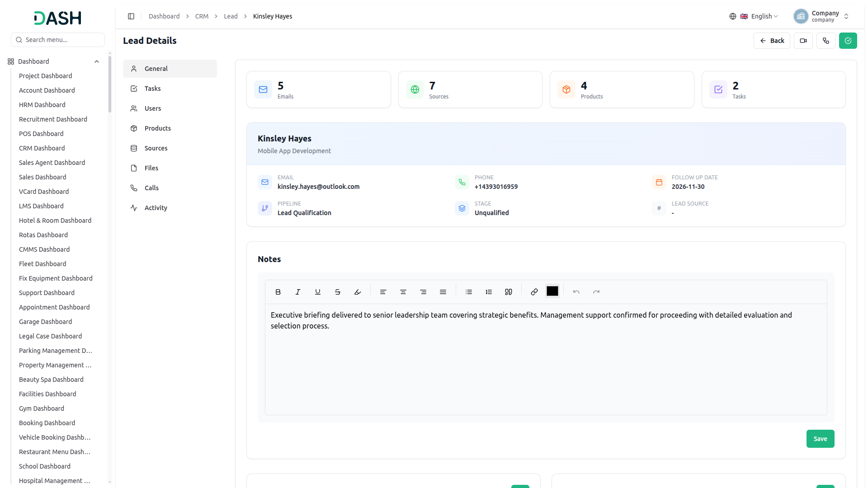This screenshot has height=488, width=868.
Task: Open the Company account switcher
Action: coord(821,16)
